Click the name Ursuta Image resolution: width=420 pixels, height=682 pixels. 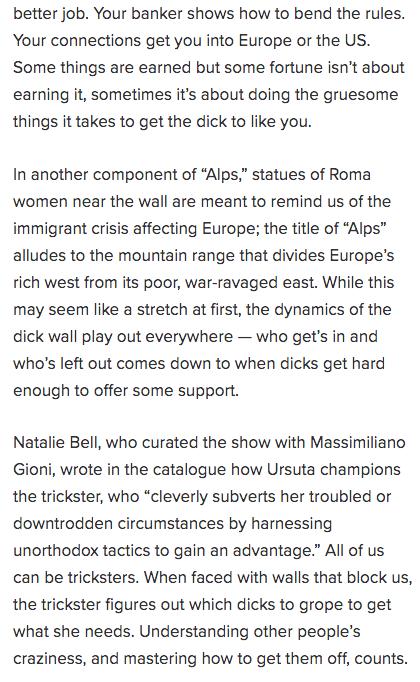(x=291, y=469)
